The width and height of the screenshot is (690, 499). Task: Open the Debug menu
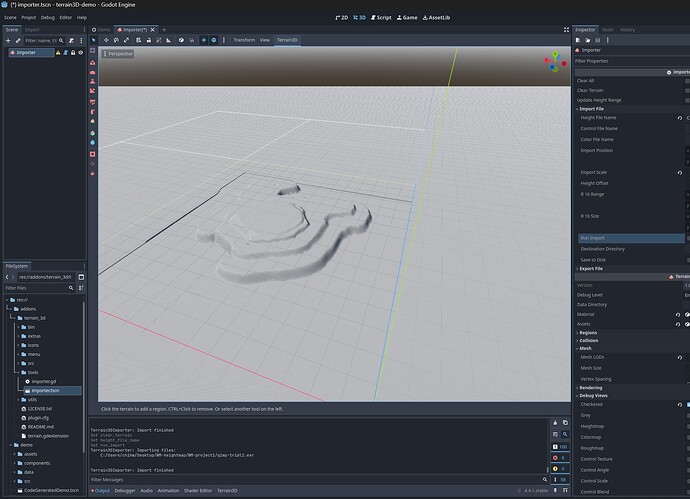[48, 18]
